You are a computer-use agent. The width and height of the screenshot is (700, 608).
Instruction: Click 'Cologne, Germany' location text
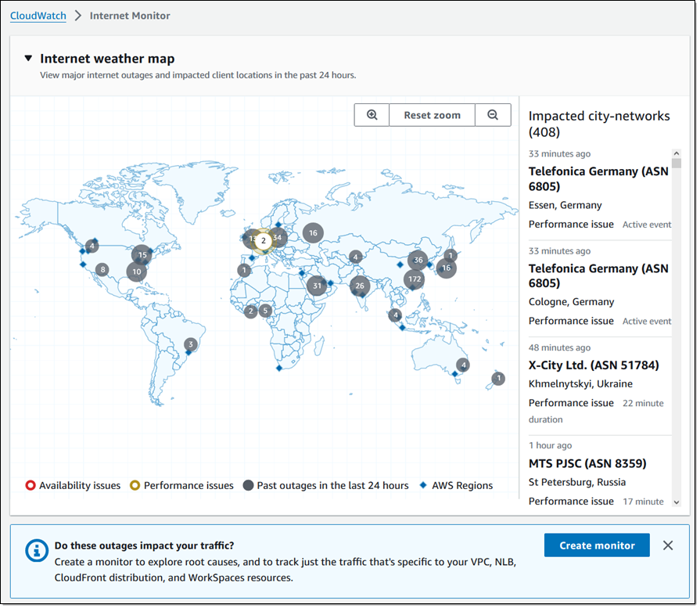573,303
